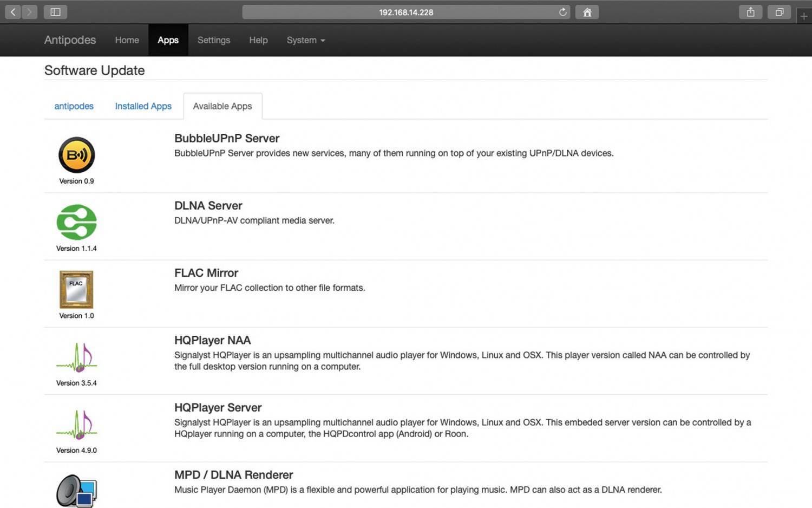This screenshot has height=508, width=812.
Task: Expand the System dropdown menu
Action: (306, 40)
